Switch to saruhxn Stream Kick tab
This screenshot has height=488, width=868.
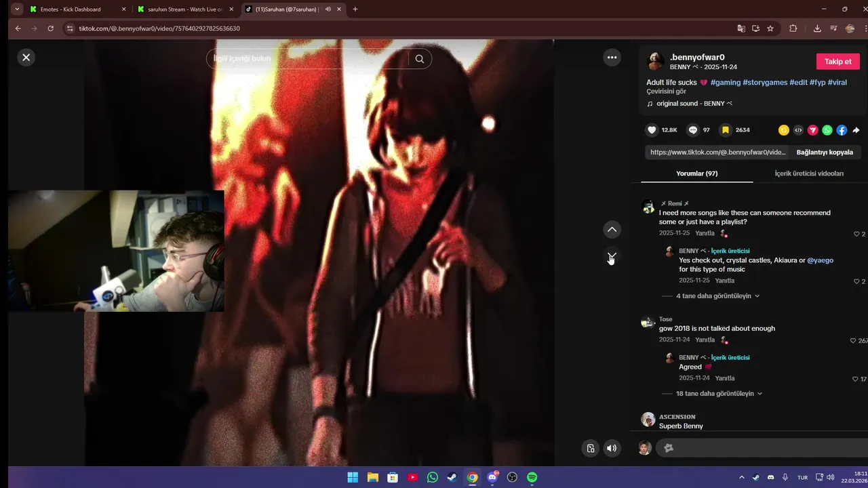tap(185, 9)
